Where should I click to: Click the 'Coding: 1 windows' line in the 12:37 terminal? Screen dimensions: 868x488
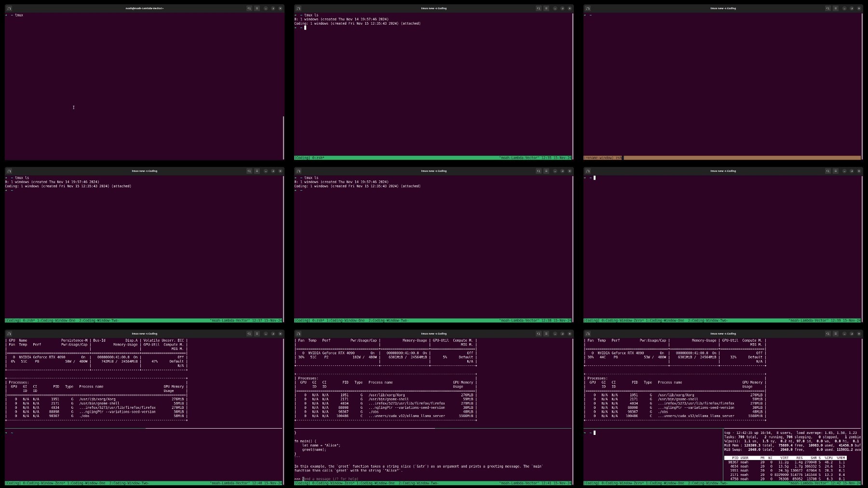click(68, 186)
